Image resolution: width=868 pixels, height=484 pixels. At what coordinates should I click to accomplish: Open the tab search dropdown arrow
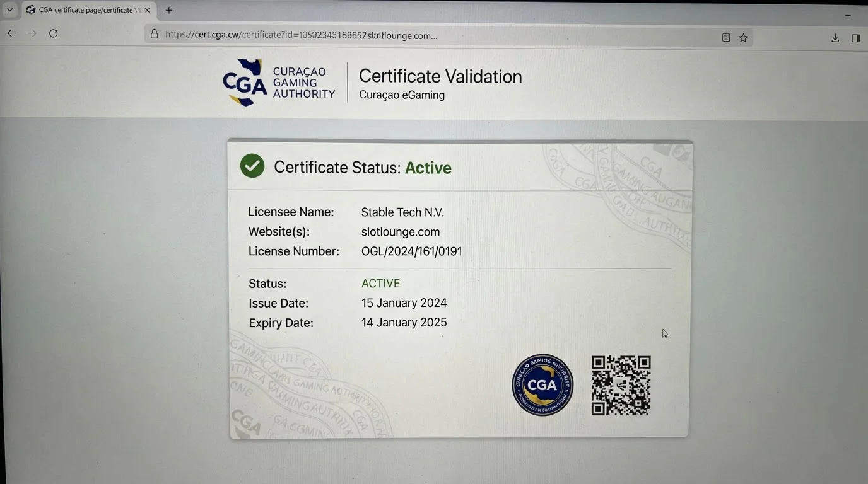coord(9,10)
